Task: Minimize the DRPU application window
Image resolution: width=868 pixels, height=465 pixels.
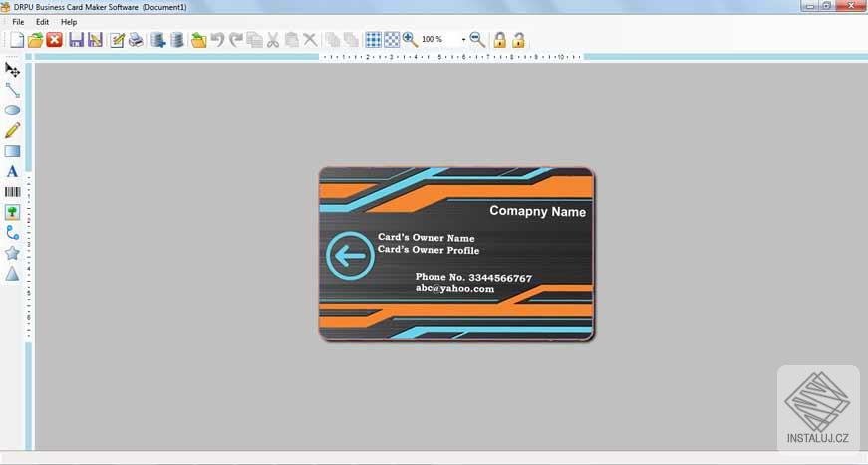Action: click(810, 6)
